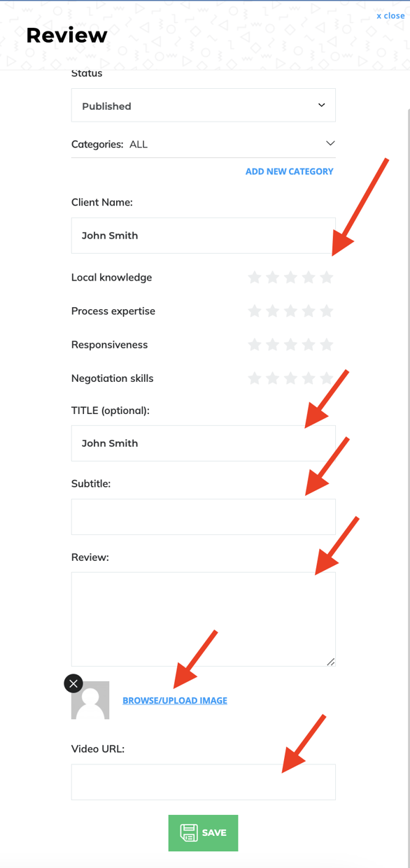Rate Responsiveness four stars

pyautogui.click(x=309, y=345)
